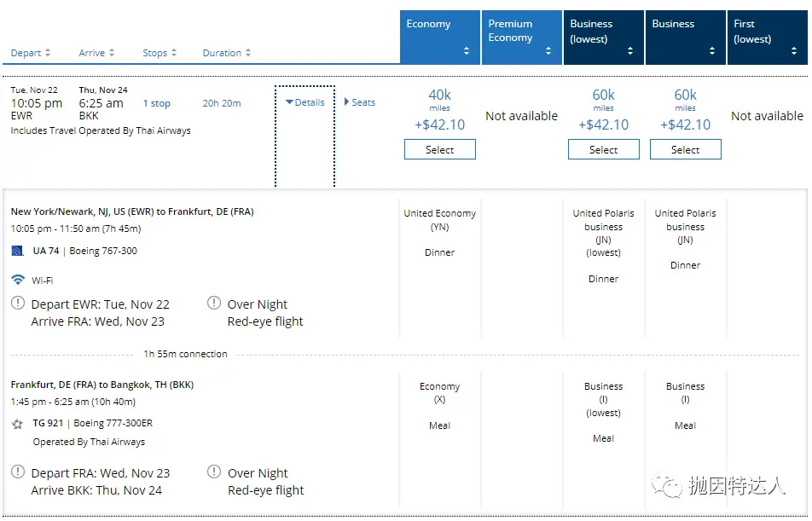The width and height of the screenshot is (812, 521).
Task: Expand the Seats view
Action: (359, 102)
